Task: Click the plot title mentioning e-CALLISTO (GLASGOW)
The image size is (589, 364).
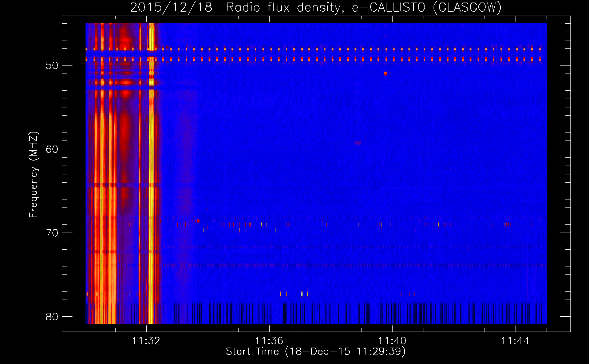Action: pos(316,7)
